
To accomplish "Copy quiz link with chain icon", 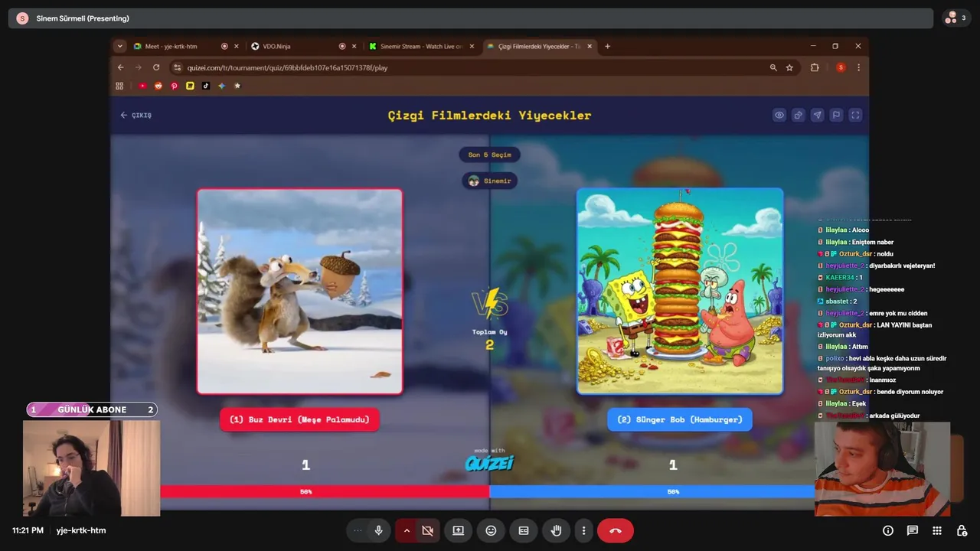I will pos(799,115).
